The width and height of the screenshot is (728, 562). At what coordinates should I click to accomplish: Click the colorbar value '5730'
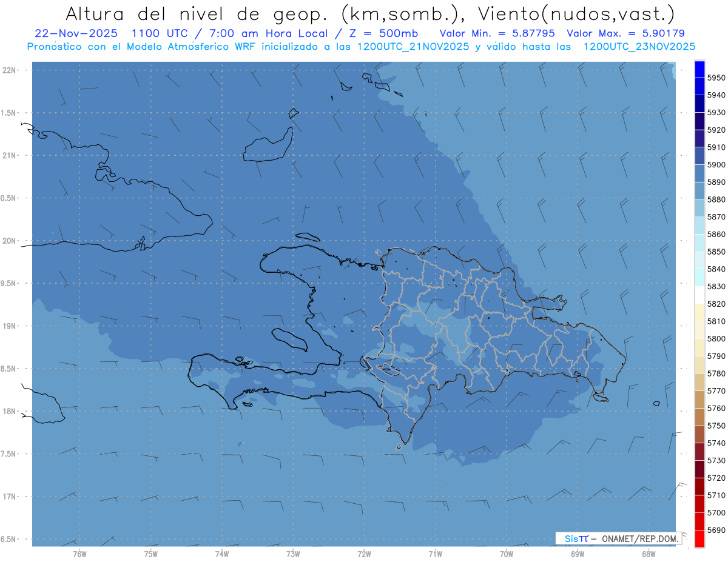click(x=716, y=461)
